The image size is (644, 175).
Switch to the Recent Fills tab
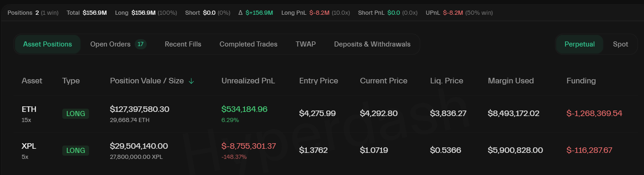tap(183, 44)
